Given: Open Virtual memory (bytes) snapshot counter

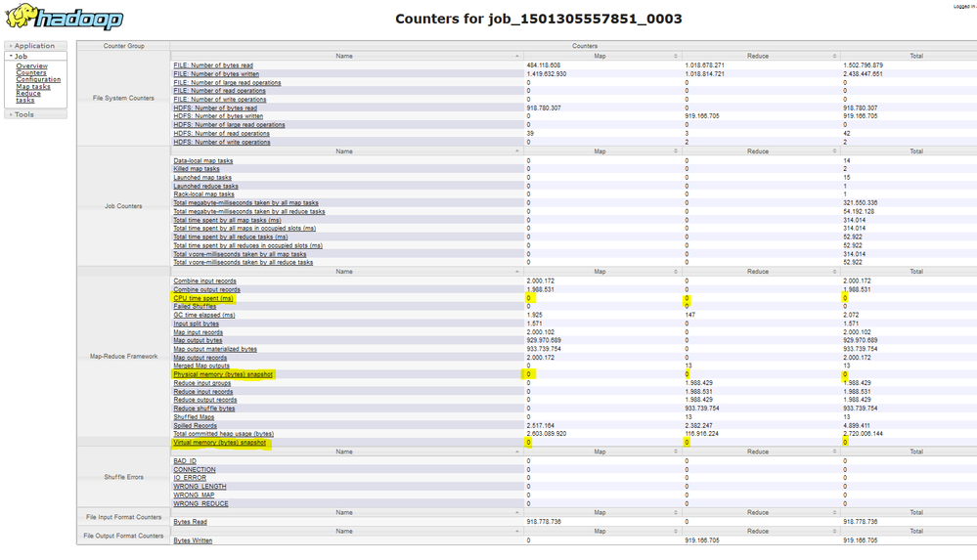Looking at the screenshot, I should 219,443.
